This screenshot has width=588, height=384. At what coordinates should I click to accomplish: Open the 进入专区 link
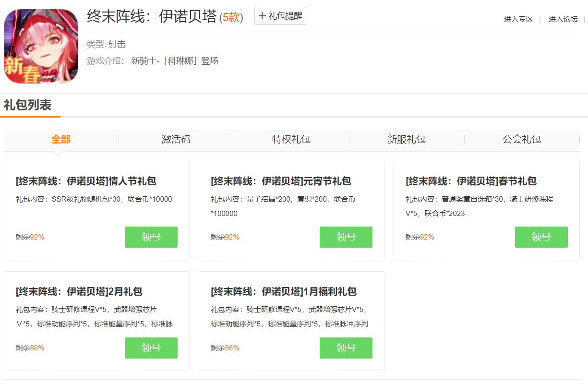[x=518, y=19]
